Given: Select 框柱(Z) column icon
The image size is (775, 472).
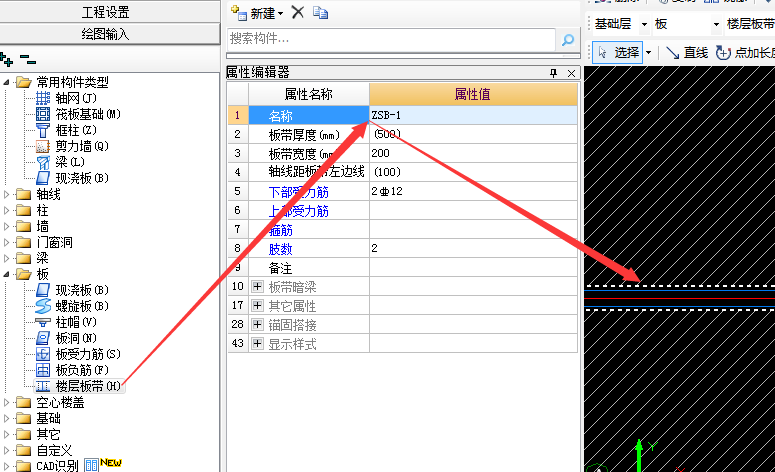Looking at the screenshot, I should click(x=43, y=130).
